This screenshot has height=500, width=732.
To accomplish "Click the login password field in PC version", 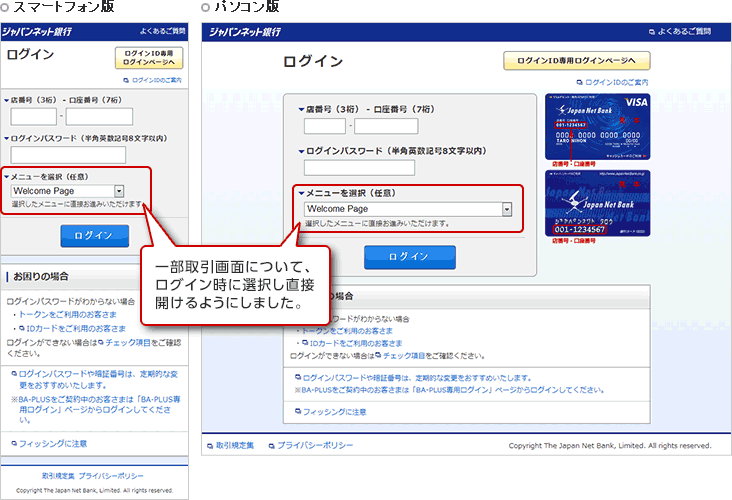I will pyautogui.click(x=345, y=167).
